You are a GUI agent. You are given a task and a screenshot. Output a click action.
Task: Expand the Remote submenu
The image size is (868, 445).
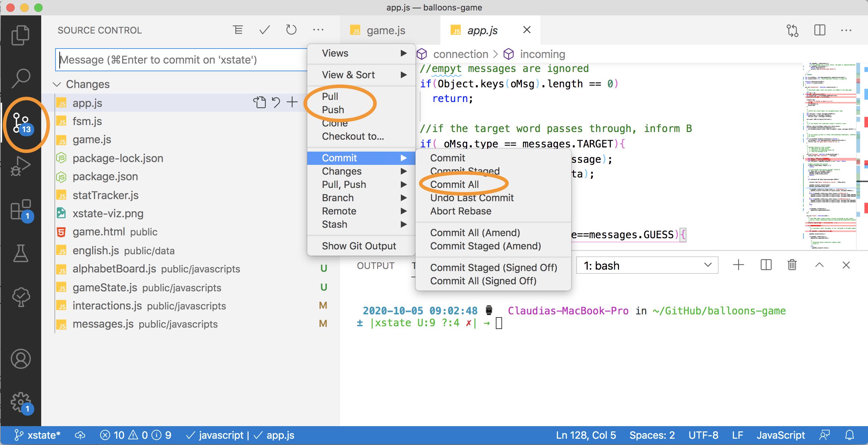coord(361,211)
